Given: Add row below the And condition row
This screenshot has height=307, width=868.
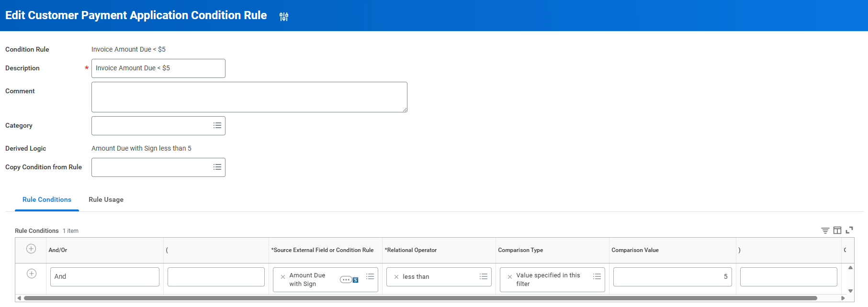Looking at the screenshot, I should (32, 274).
